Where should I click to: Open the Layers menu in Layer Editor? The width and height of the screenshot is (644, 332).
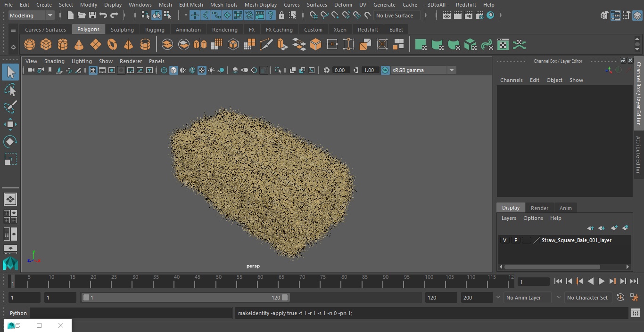pyautogui.click(x=509, y=218)
